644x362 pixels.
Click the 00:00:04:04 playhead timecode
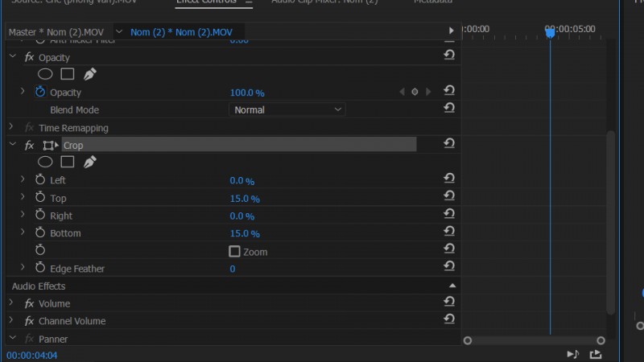pos(31,356)
